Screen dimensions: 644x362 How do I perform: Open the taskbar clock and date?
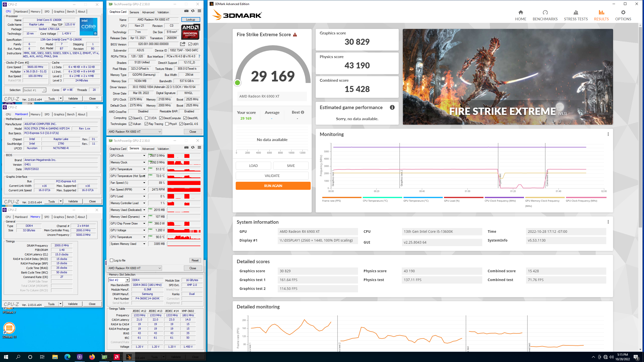click(x=622, y=357)
